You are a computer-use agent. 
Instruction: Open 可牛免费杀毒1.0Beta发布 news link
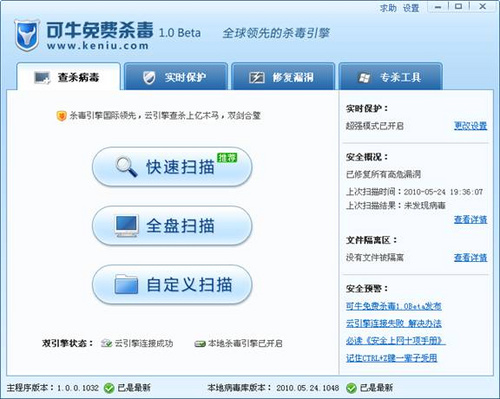point(394,306)
